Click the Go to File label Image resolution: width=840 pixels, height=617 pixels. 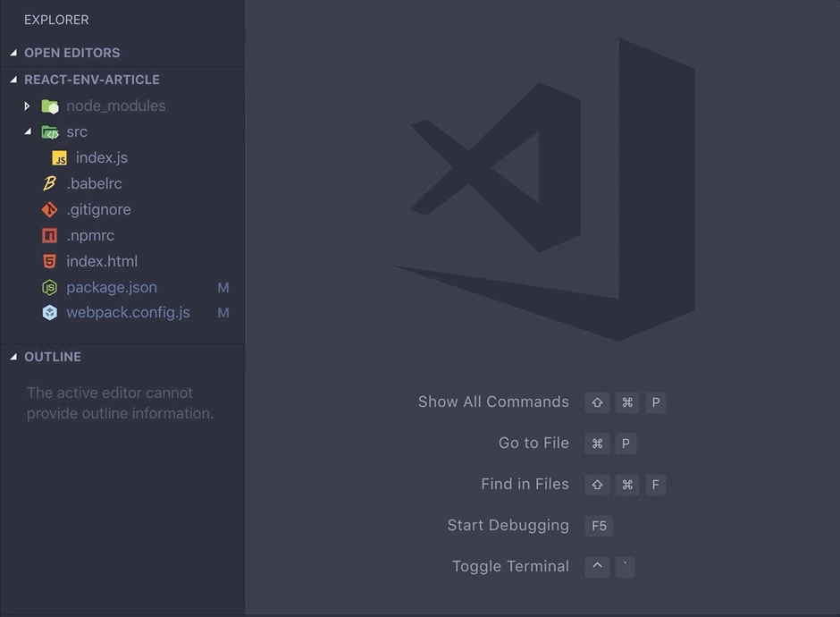(533, 443)
